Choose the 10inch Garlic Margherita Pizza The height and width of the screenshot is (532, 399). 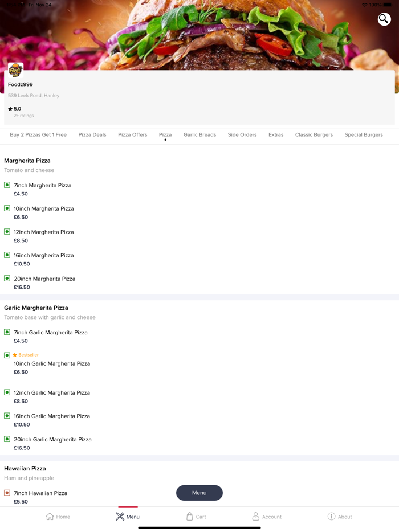pos(52,364)
